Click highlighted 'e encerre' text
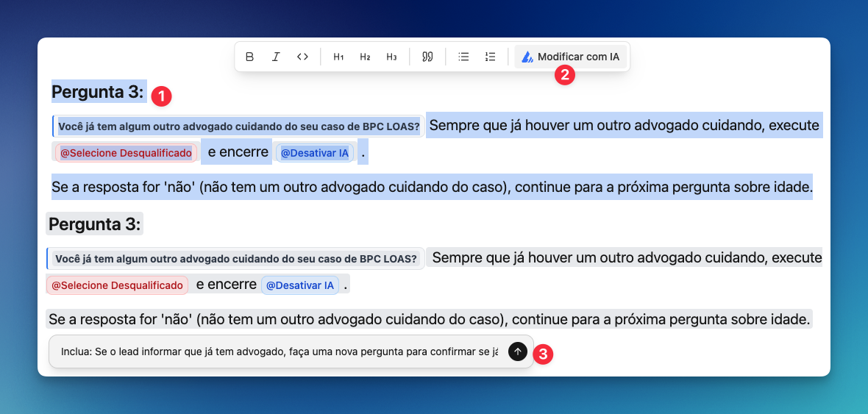868x414 pixels. coord(238,151)
